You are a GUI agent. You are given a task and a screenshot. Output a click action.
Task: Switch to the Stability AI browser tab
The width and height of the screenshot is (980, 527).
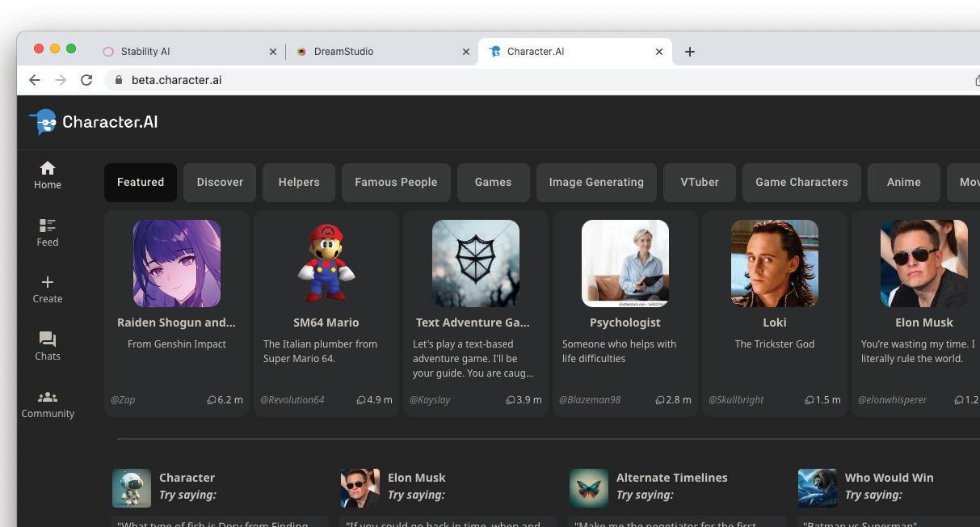coord(191,52)
